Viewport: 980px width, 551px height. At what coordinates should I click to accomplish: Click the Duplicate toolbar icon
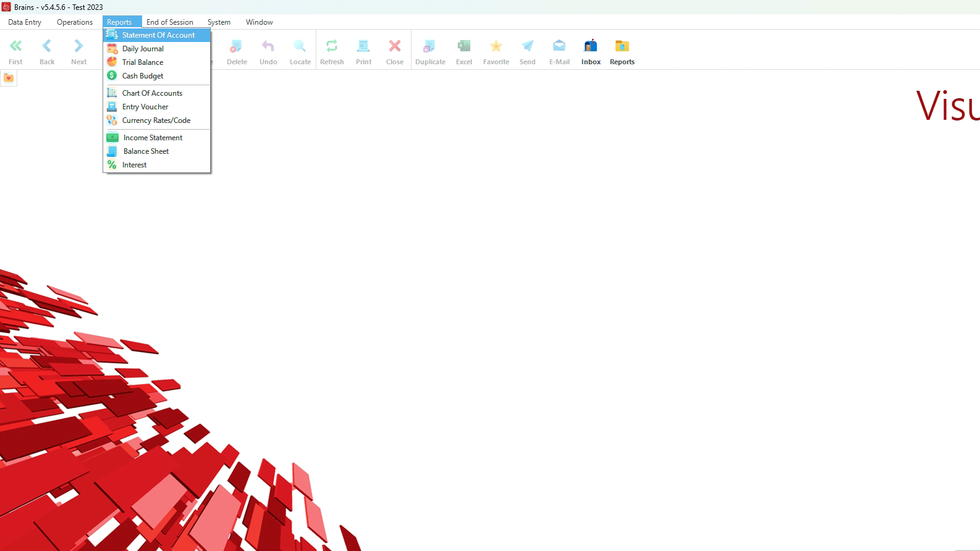click(429, 46)
